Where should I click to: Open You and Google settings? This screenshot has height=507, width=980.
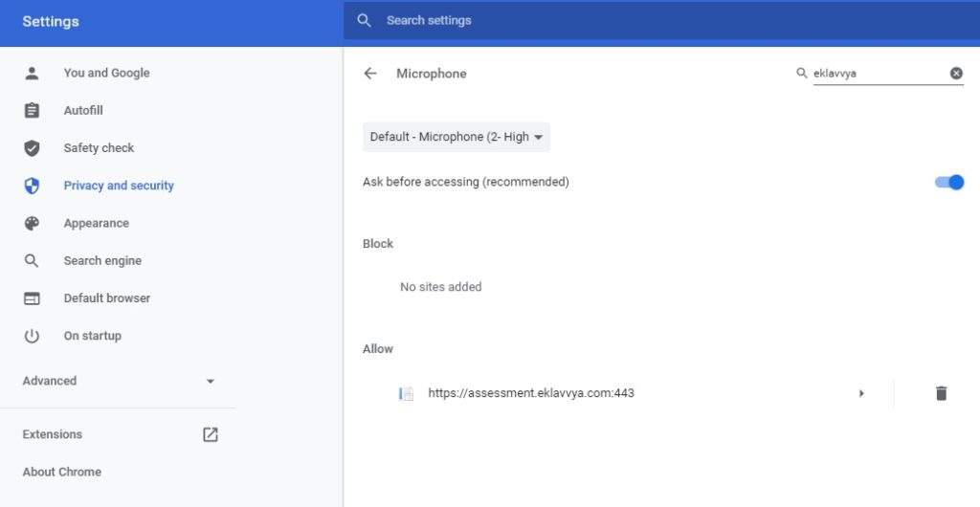click(106, 73)
